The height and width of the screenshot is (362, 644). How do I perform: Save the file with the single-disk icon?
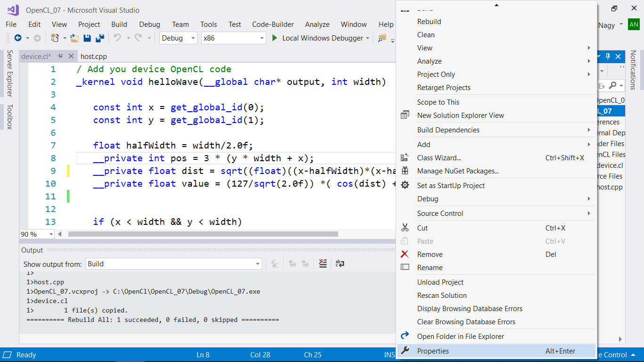pos(87,38)
